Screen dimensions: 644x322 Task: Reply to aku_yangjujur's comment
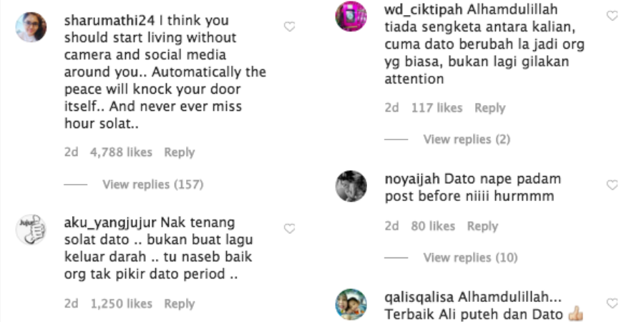(180, 303)
